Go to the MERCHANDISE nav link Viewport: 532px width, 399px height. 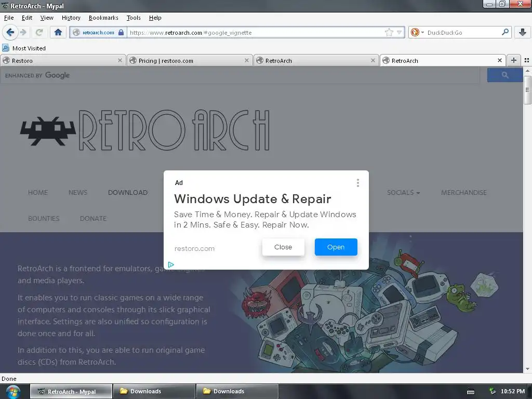tap(463, 192)
